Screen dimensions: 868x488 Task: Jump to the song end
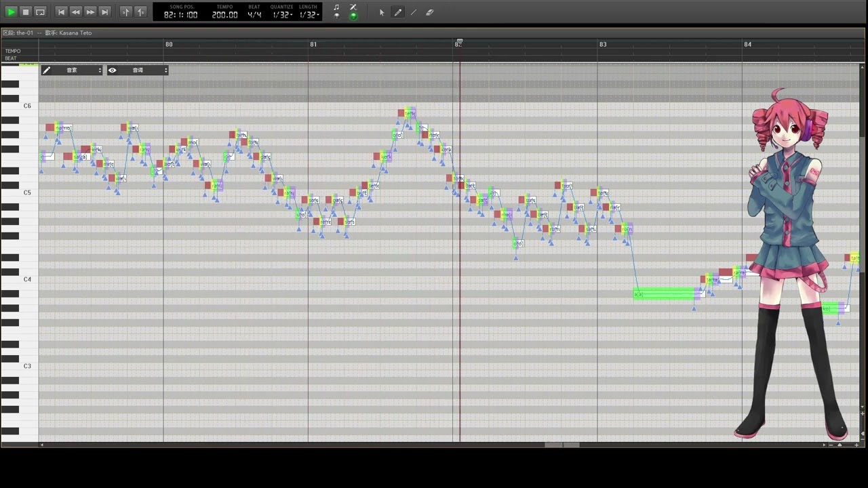coord(104,12)
